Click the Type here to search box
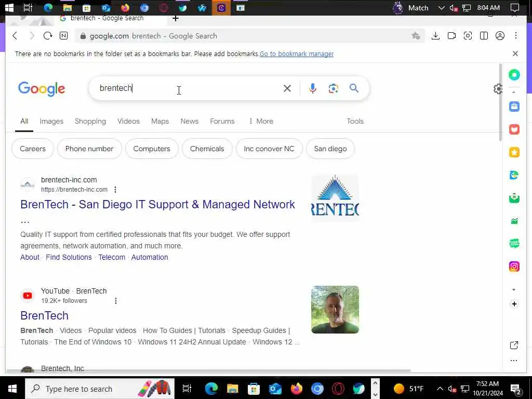The image size is (532, 399). (100, 389)
